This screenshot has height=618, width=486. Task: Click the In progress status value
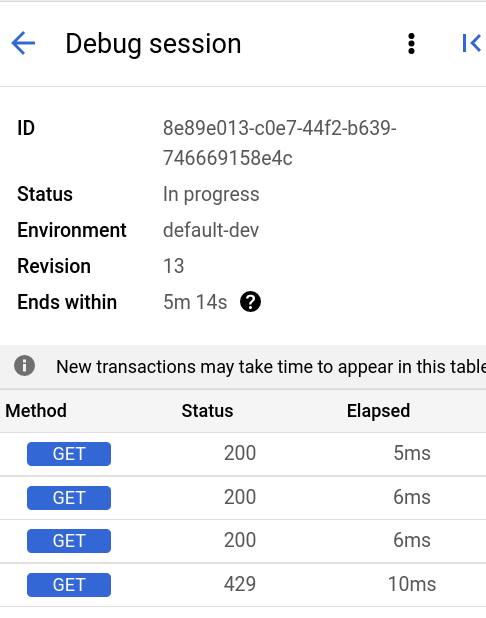(x=211, y=194)
